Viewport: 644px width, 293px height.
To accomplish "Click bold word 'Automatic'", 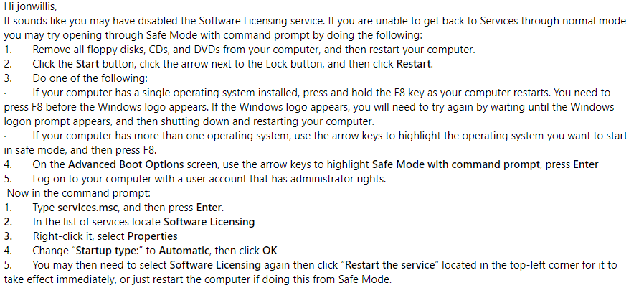I will pos(184,251).
